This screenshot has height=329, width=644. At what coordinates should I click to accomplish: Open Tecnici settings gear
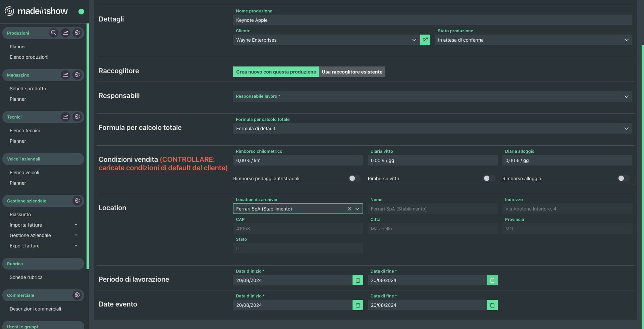click(77, 117)
